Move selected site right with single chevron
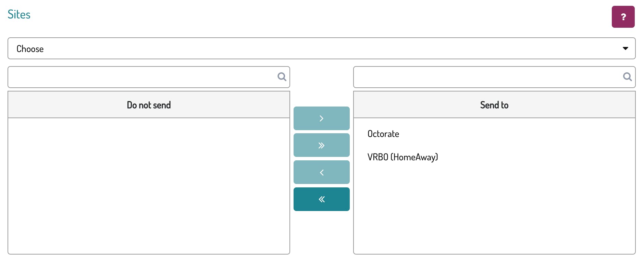Image resolution: width=644 pixels, height=272 pixels. tap(321, 118)
